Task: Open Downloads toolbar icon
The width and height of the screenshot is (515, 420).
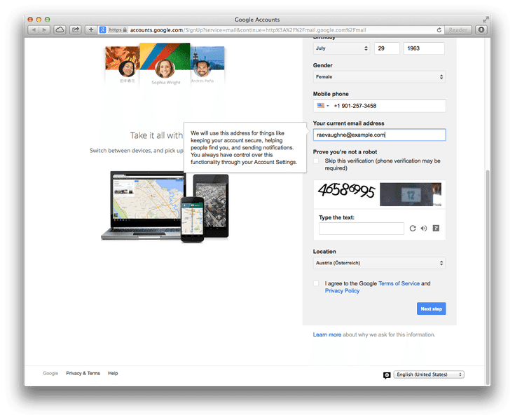Action: (x=481, y=30)
